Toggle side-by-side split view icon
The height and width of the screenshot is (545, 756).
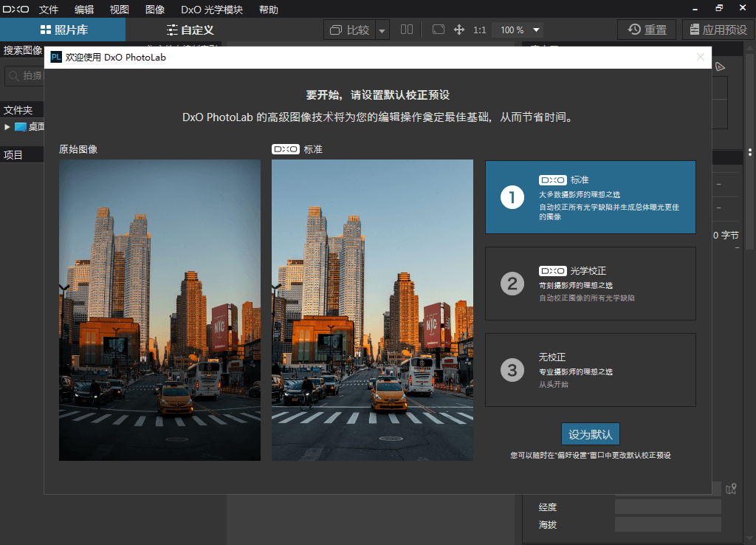pyautogui.click(x=407, y=30)
